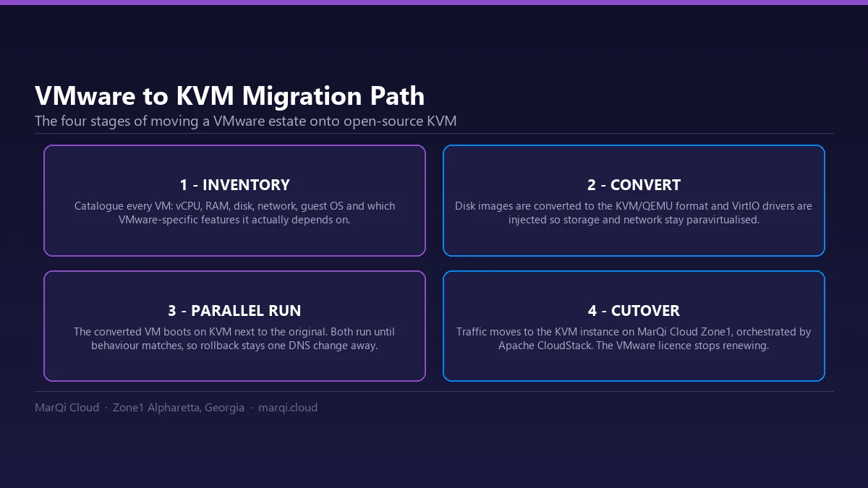This screenshot has height=488, width=868.
Task: Click the title 'VMware to KVM Migration Path'
Action: tap(229, 96)
